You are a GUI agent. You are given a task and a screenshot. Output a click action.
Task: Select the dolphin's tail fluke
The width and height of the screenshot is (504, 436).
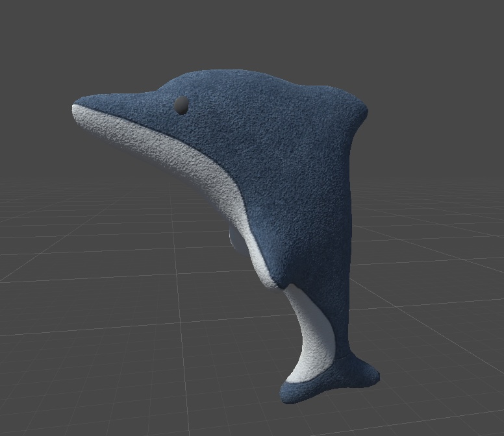[x=329, y=379]
